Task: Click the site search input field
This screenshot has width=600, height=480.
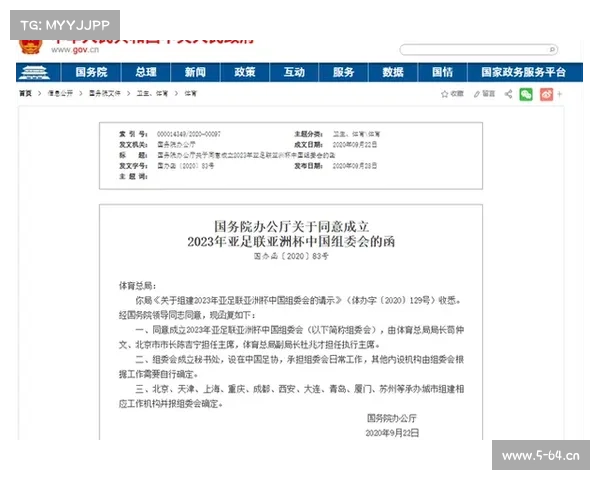Action: click(x=470, y=49)
